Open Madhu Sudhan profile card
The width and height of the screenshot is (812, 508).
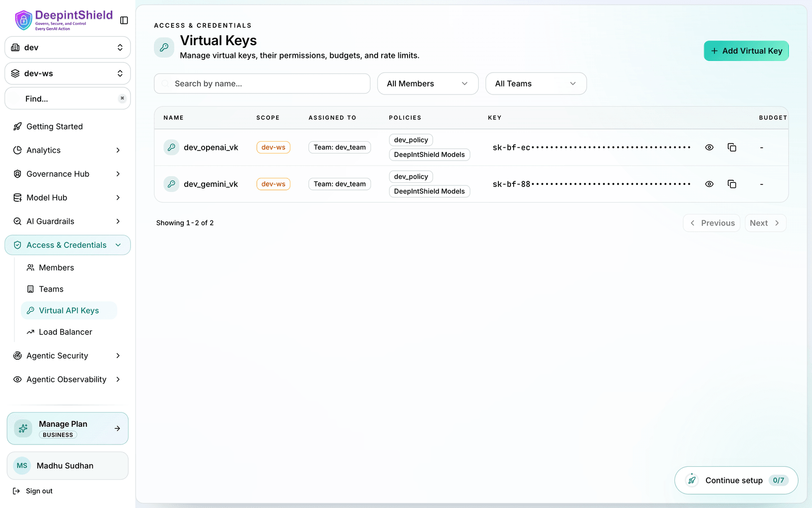(x=67, y=466)
